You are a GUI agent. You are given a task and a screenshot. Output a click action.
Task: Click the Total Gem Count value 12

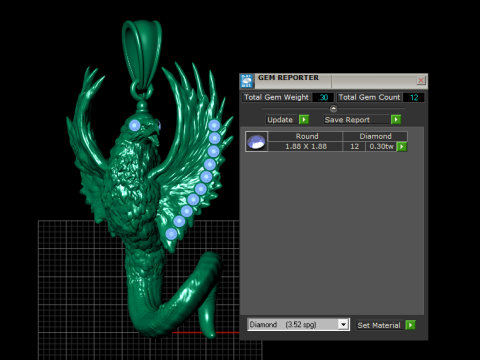(x=414, y=97)
